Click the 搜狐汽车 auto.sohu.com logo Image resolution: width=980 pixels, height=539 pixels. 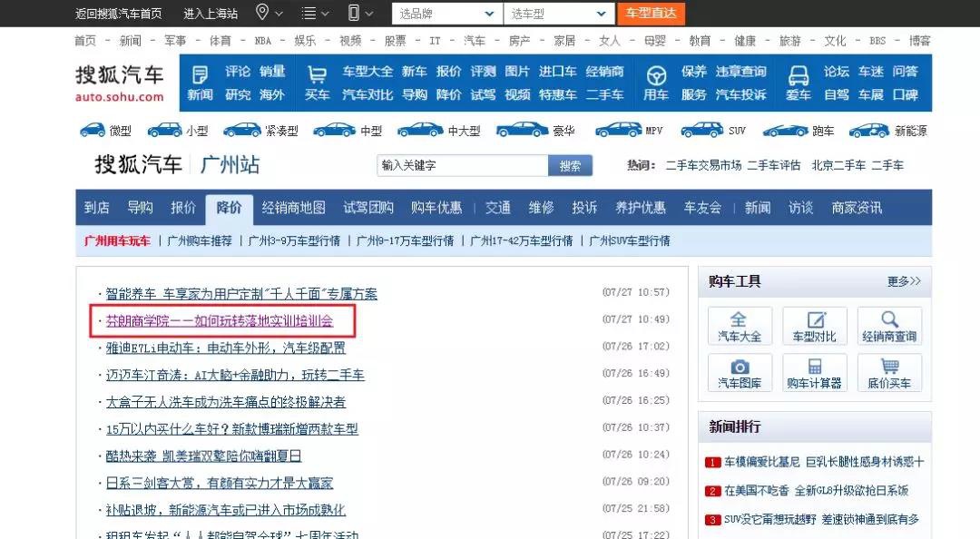click(120, 83)
